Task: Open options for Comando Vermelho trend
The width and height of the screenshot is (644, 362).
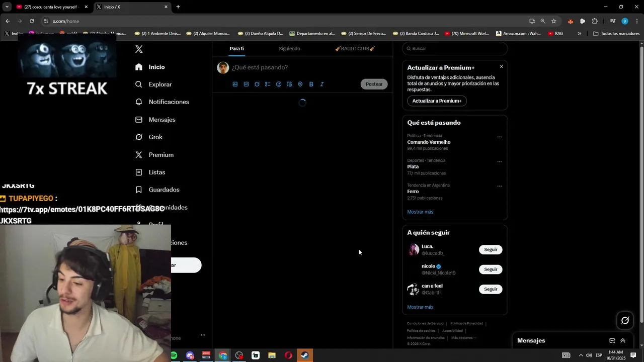Action: (499, 137)
